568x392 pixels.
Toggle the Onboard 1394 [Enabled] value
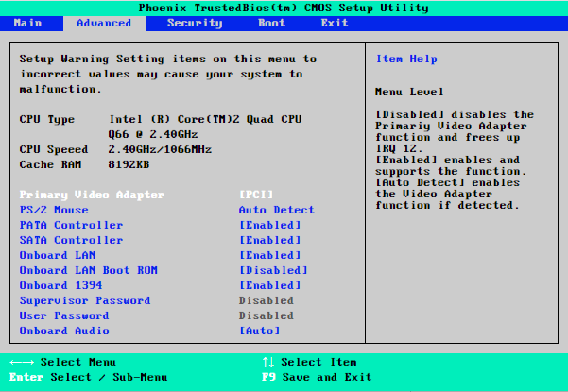click(270, 285)
